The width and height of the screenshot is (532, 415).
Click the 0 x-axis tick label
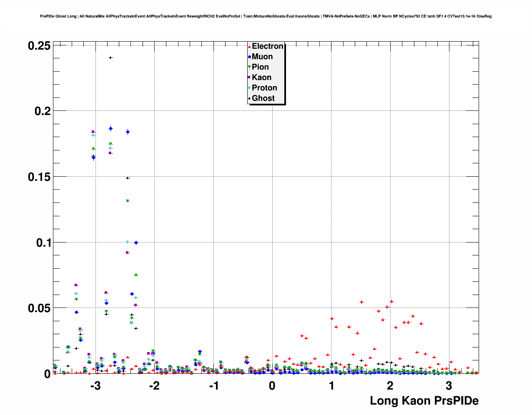(272, 386)
